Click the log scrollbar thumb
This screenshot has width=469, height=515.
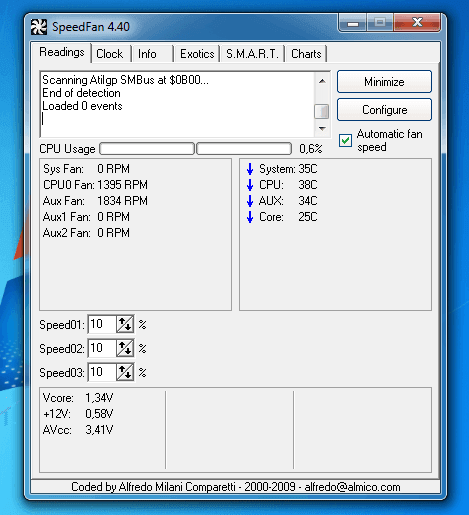click(x=322, y=111)
